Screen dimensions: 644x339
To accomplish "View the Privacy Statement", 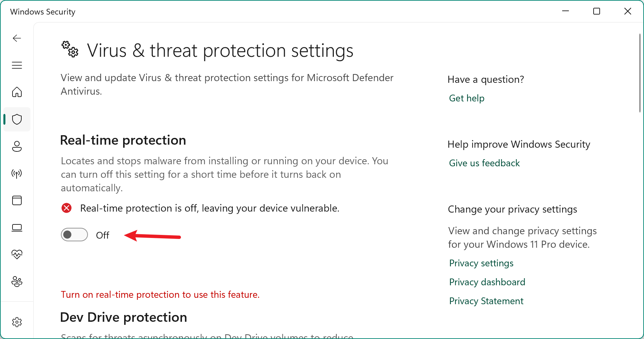I will coord(486,301).
